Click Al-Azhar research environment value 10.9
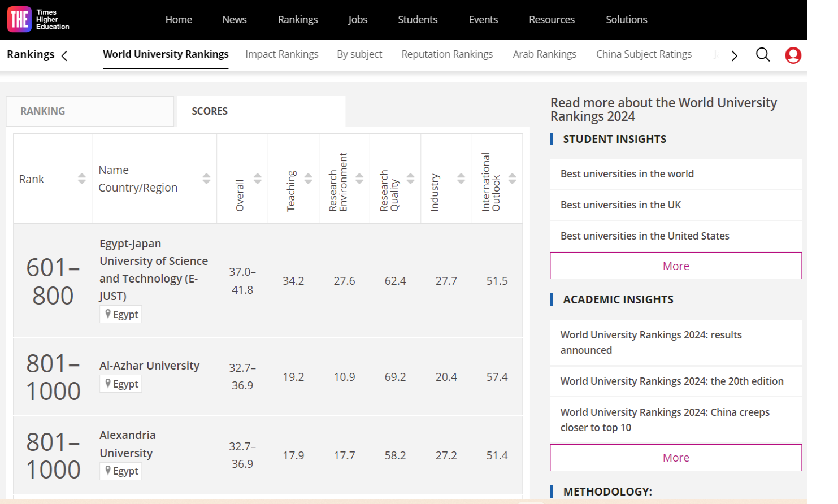The height and width of the screenshot is (504, 838). pos(344,377)
